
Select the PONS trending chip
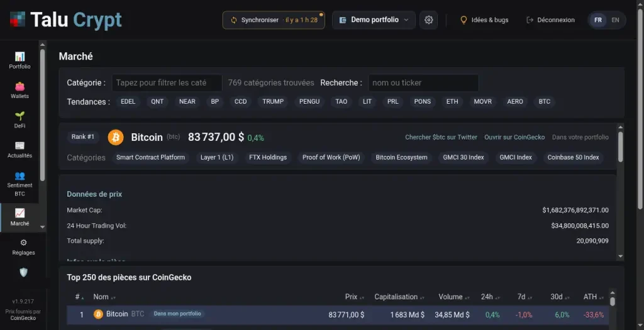pos(423,101)
